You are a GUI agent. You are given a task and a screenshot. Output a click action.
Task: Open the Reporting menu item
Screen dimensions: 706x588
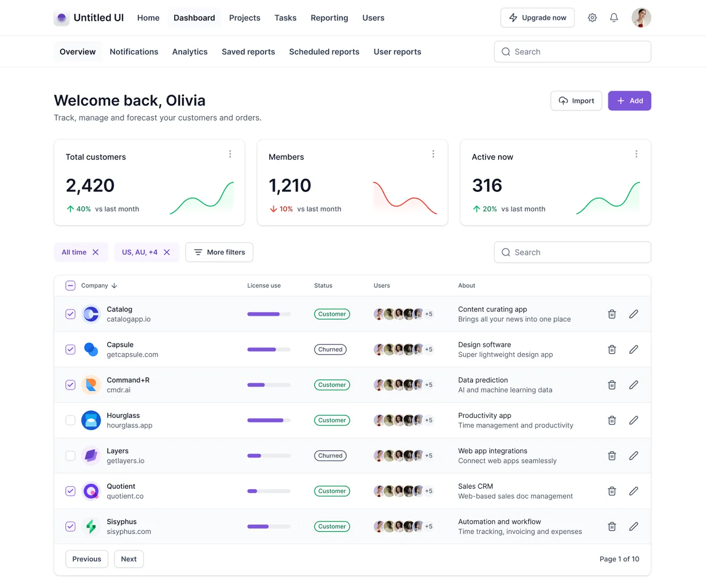pyautogui.click(x=329, y=17)
